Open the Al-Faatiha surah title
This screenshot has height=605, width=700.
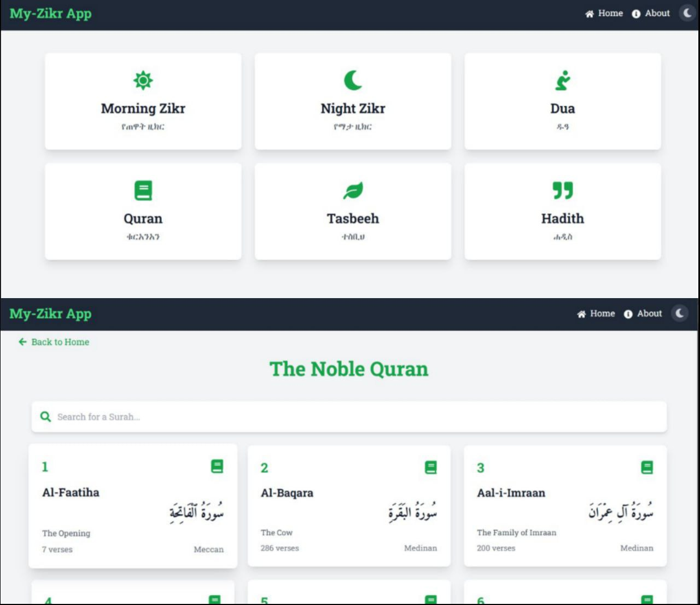[x=71, y=492]
